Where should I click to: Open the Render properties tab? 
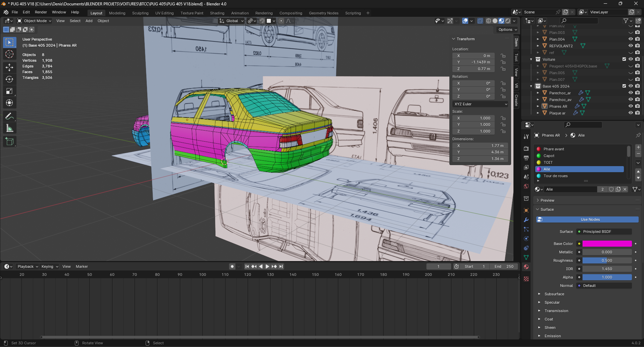(526, 149)
